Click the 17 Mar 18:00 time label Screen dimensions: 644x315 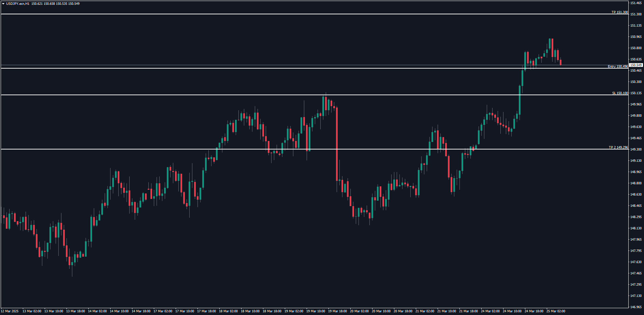[x=206, y=311]
